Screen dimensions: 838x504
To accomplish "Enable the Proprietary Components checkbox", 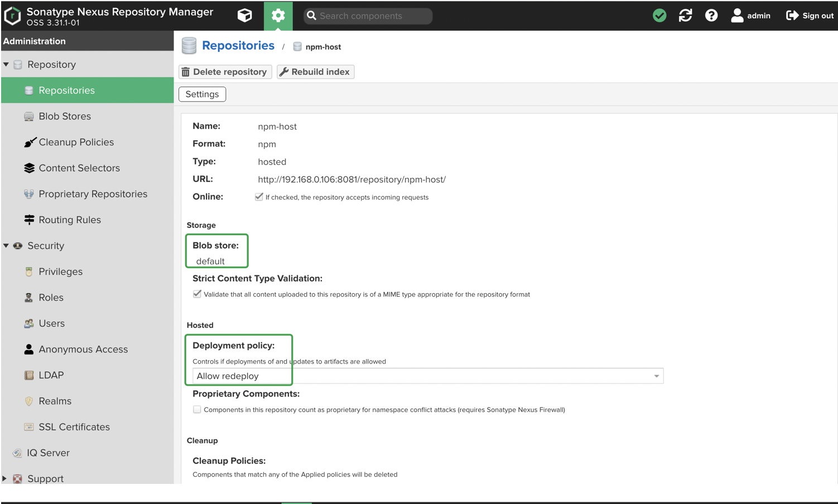I will click(197, 409).
